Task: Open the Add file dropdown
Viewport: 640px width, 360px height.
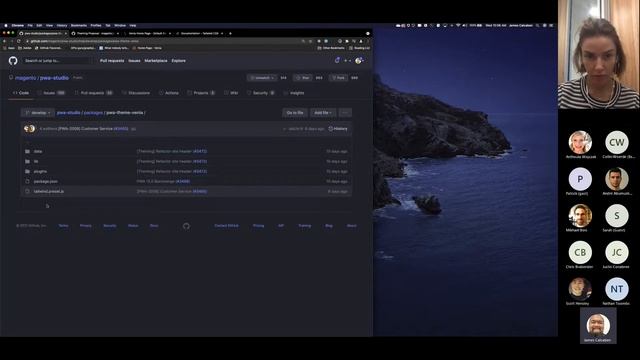Action: click(323, 113)
